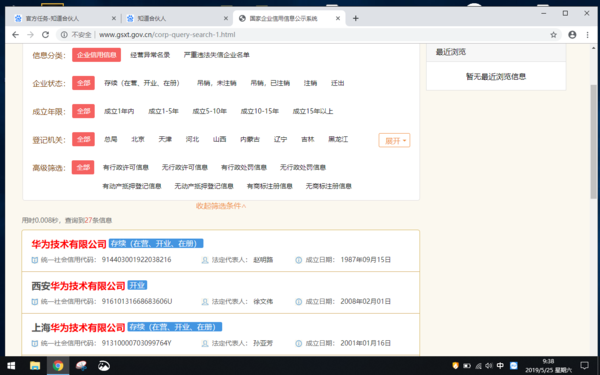Viewport: 600px width, 375px height.
Task: Go back to the previous page
Action: (15, 35)
